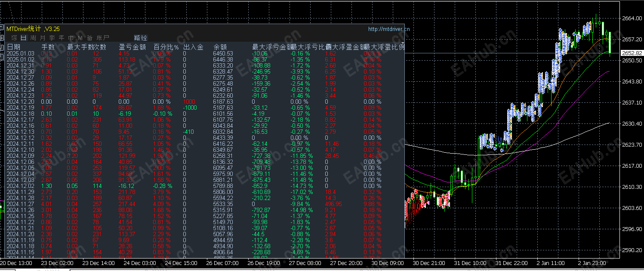Click max floating loss -246.95
Viewport: 644px width, 271px height.
tap(261, 71)
